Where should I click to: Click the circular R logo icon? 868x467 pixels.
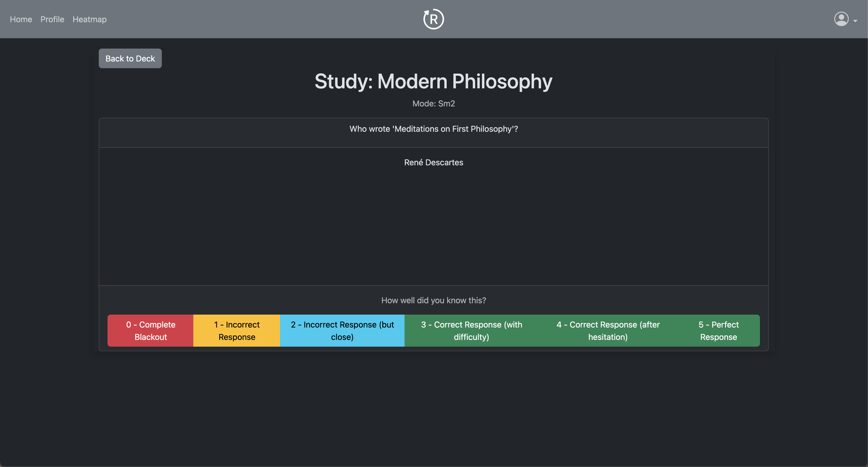(x=433, y=19)
